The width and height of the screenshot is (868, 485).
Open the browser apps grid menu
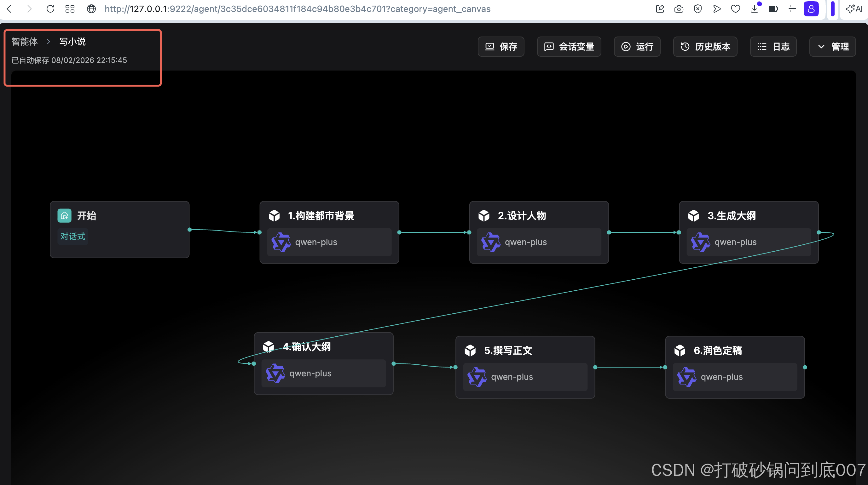pos(70,9)
